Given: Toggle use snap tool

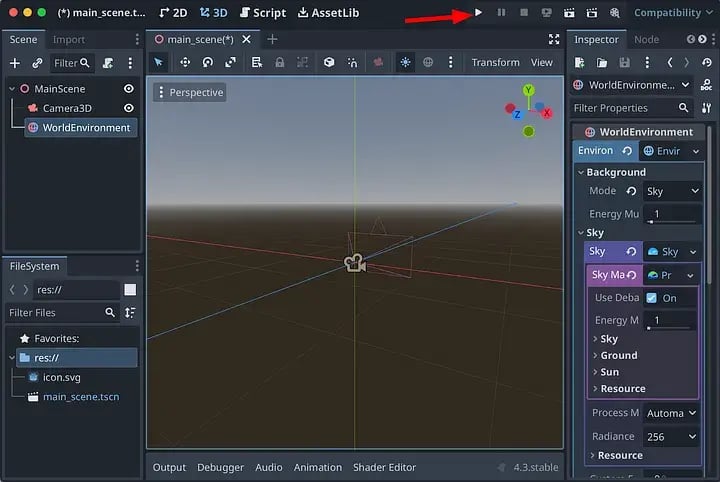Looking at the screenshot, I should (x=352, y=62).
